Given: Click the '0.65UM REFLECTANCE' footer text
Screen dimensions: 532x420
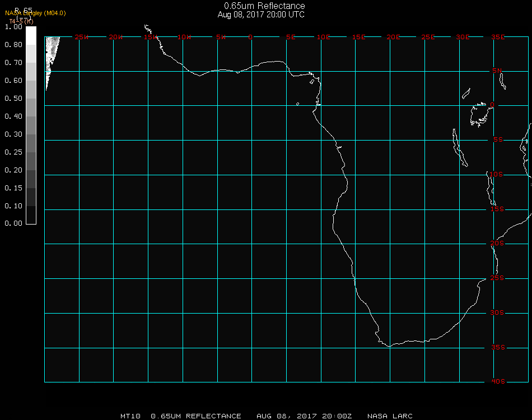Looking at the screenshot, I should (x=196, y=416).
